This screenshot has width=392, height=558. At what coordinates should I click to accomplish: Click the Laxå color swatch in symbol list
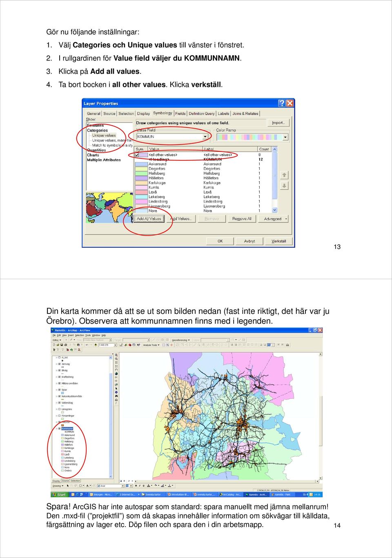[x=141, y=192]
